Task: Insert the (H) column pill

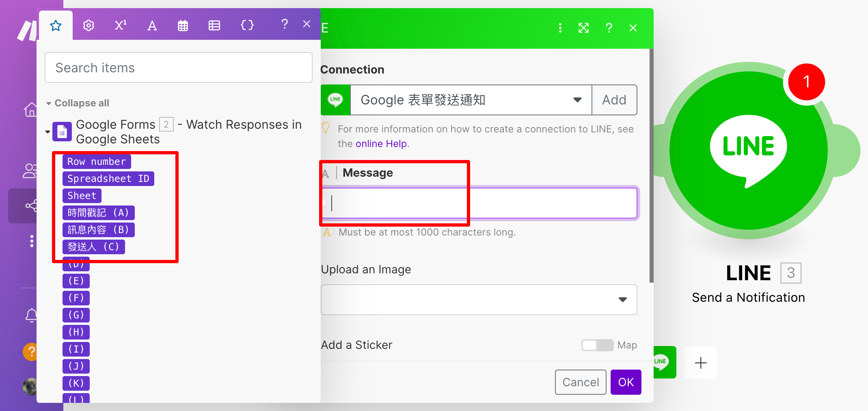Action: click(76, 332)
